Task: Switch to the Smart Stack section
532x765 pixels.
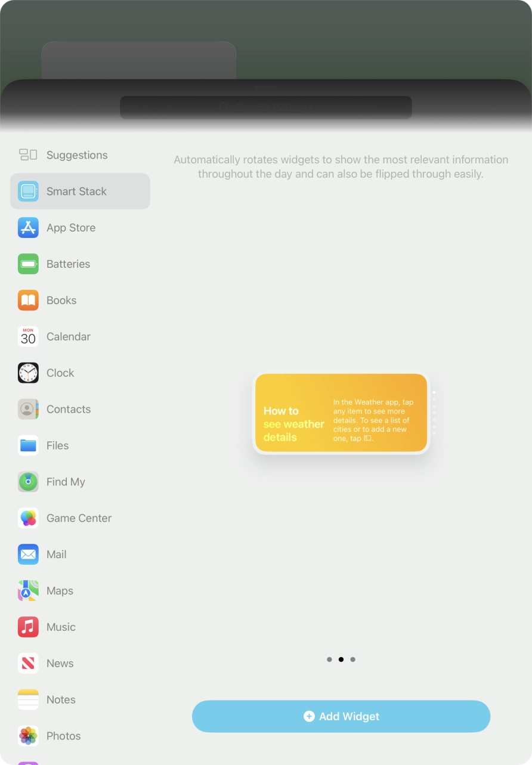Action: [76, 191]
